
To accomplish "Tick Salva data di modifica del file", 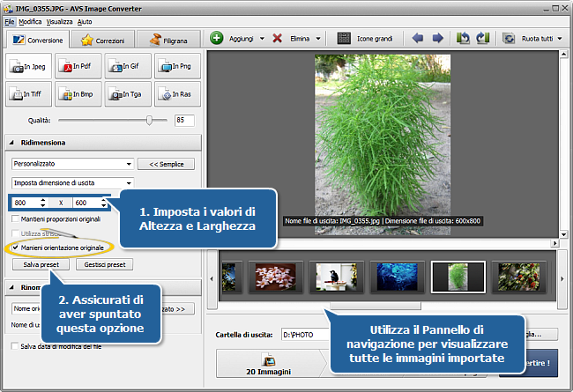I will (16, 346).
